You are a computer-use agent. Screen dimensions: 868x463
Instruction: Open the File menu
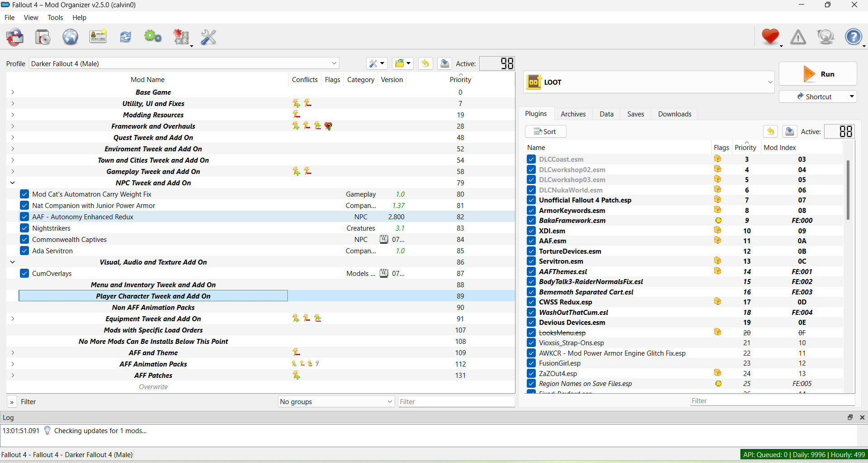(10, 18)
